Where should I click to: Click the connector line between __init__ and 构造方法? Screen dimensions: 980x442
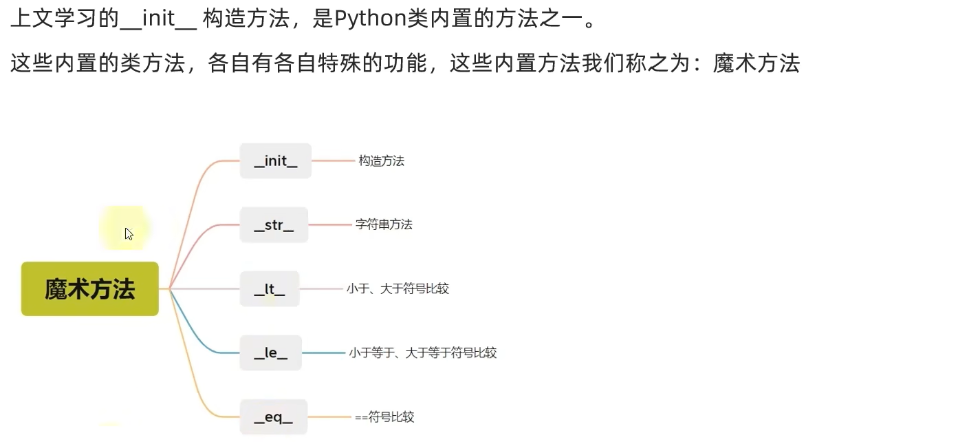333,161
